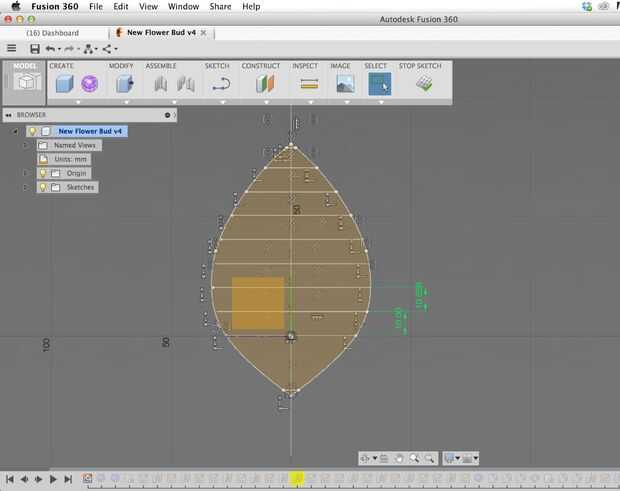Click the Image insert tool
Screen dimensions: 620x491
[345, 84]
